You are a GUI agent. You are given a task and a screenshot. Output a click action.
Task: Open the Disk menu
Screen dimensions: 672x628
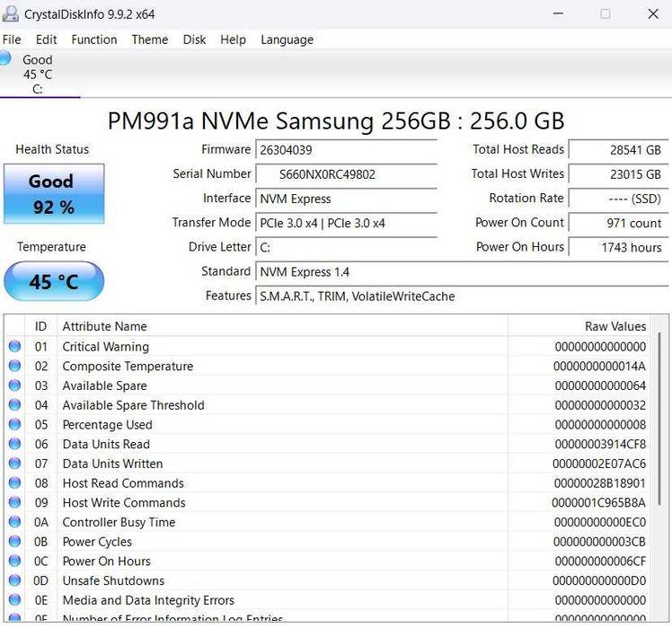194,40
